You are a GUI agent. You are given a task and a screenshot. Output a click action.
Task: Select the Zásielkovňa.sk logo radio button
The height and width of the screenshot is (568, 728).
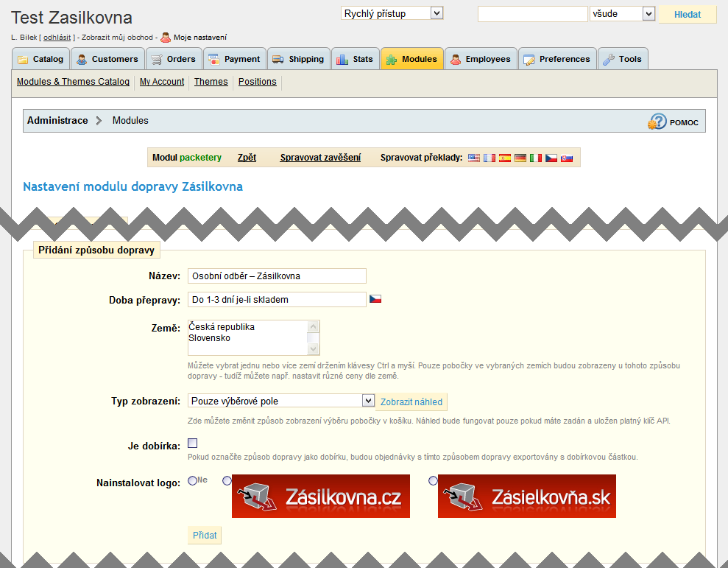433,480
